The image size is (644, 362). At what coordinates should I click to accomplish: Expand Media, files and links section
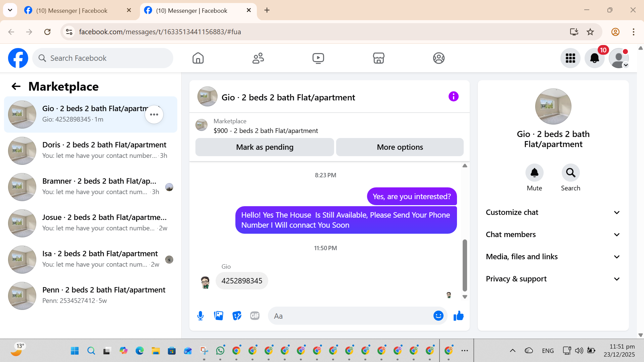click(x=553, y=257)
